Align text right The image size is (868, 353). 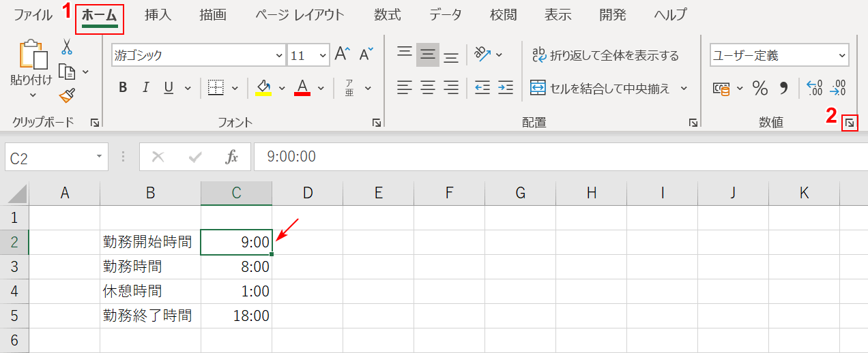coord(451,87)
